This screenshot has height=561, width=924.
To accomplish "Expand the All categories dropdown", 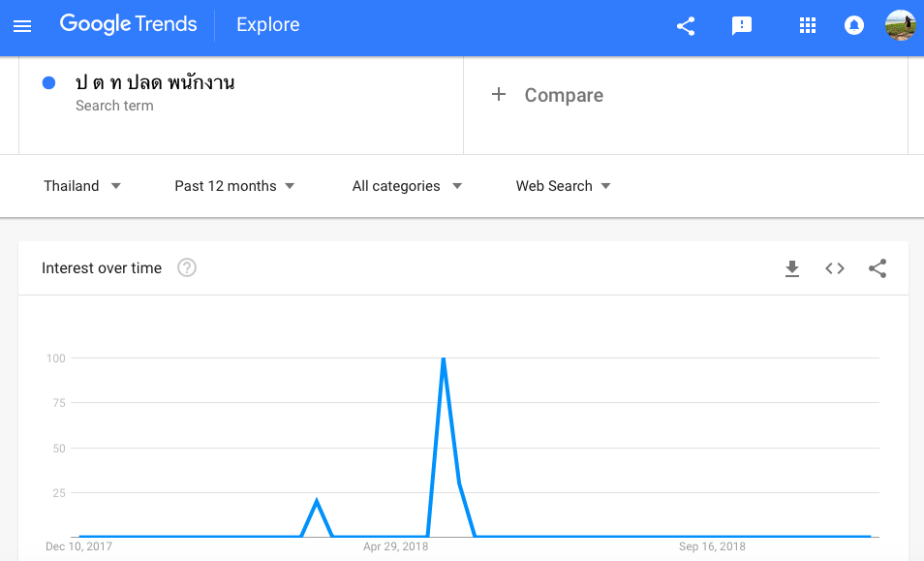I will tap(407, 186).
